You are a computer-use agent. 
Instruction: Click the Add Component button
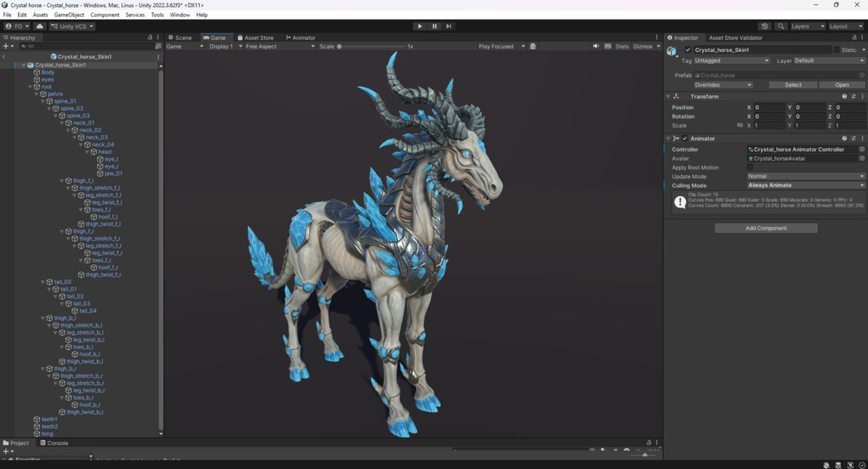pyautogui.click(x=766, y=228)
